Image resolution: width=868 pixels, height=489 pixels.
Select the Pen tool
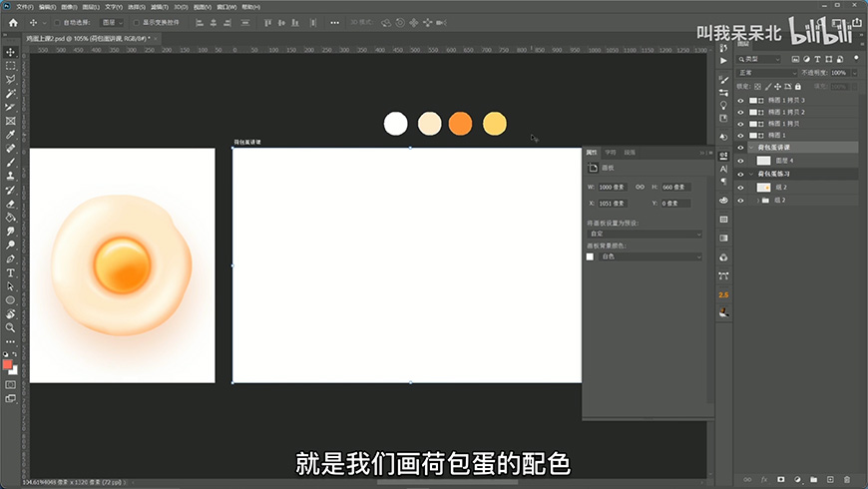coord(10,259)
